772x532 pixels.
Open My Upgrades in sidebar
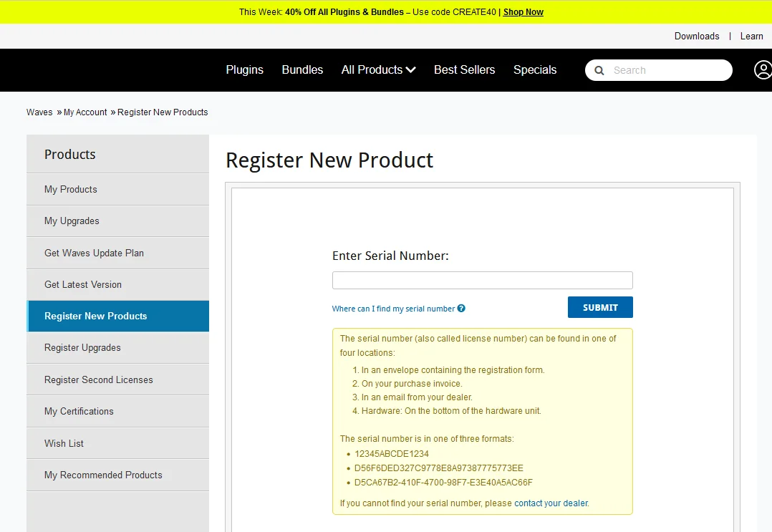click(117, 221)
